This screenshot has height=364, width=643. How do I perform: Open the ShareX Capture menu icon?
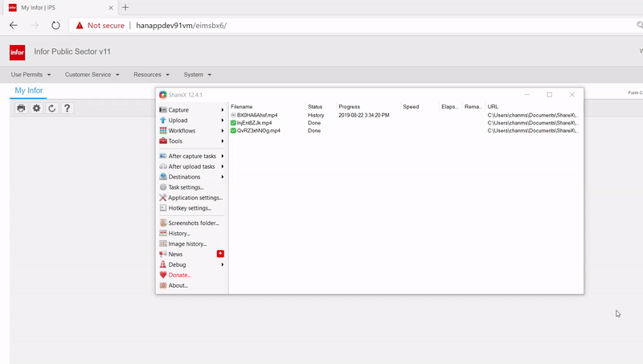coord(163,110)
